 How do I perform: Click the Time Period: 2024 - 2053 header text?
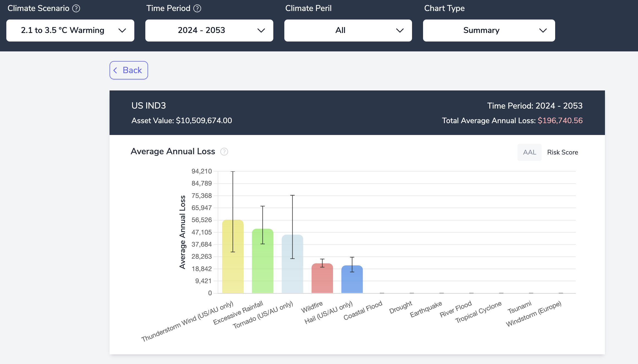535,106
